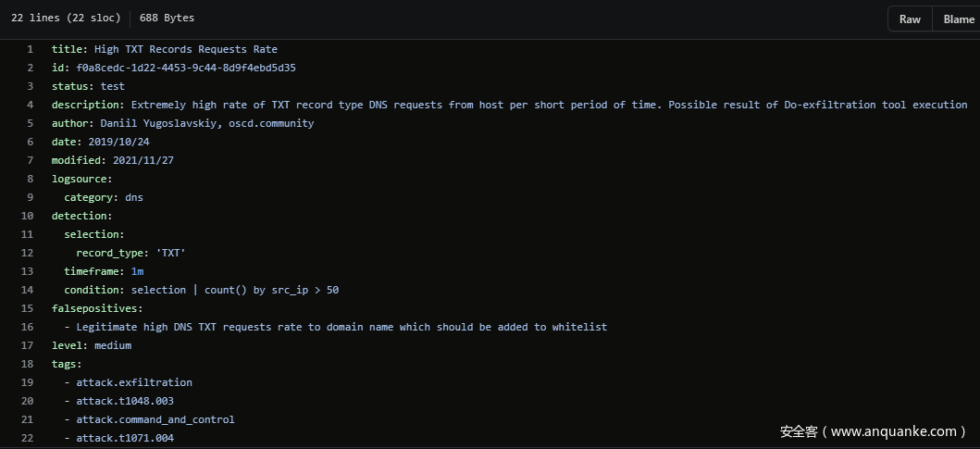Screen dimensions: 980x449
Task: Open the Blame view
Action: tap(958, 19)
